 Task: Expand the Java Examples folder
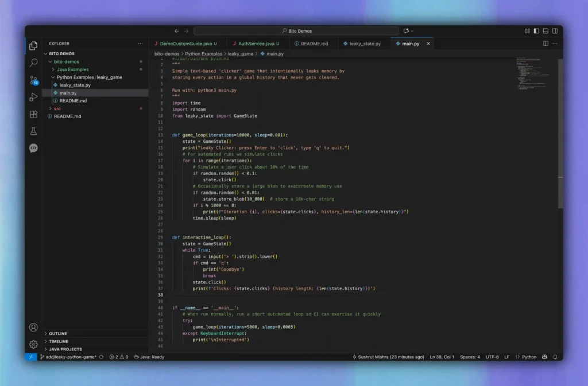pyautogui.click(x=73, y=69)
